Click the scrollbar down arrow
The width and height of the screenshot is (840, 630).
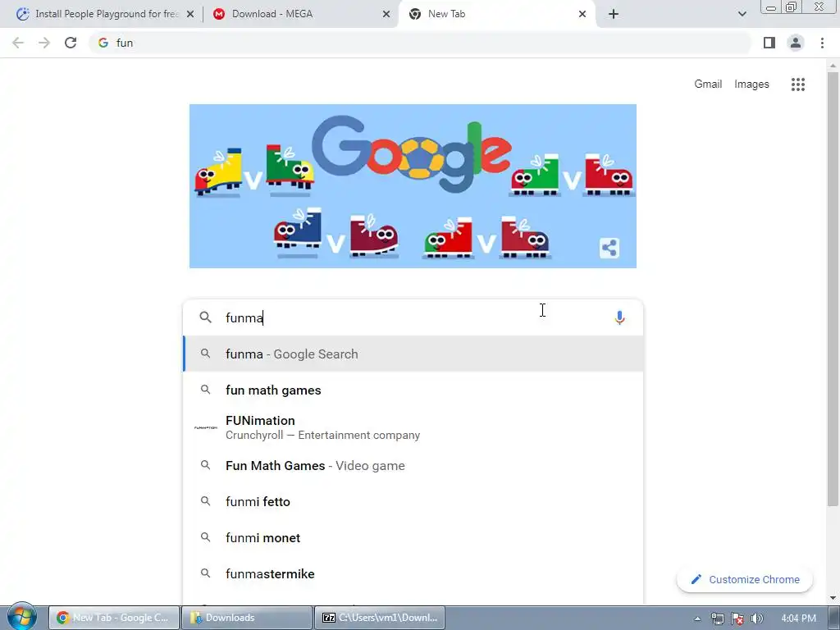pos(833,598)
